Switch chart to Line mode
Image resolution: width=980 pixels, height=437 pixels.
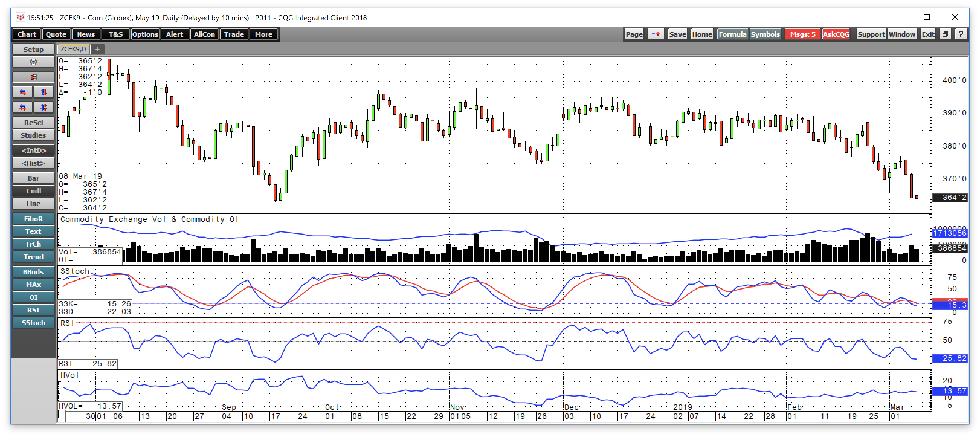34,203
